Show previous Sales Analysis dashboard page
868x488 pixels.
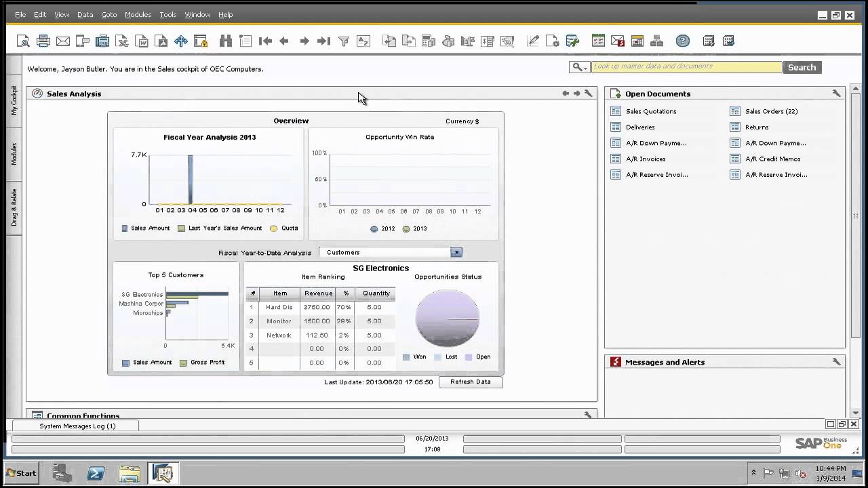pyautogui.click(x=566, y=94)
